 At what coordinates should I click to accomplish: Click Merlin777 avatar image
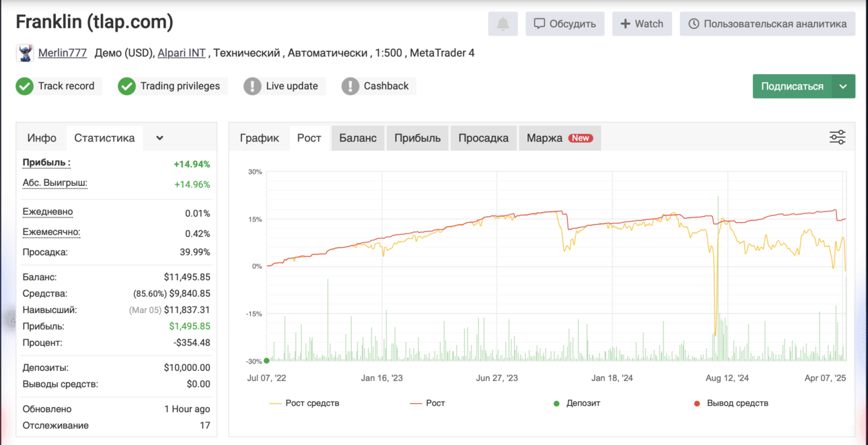coord(25,53)
